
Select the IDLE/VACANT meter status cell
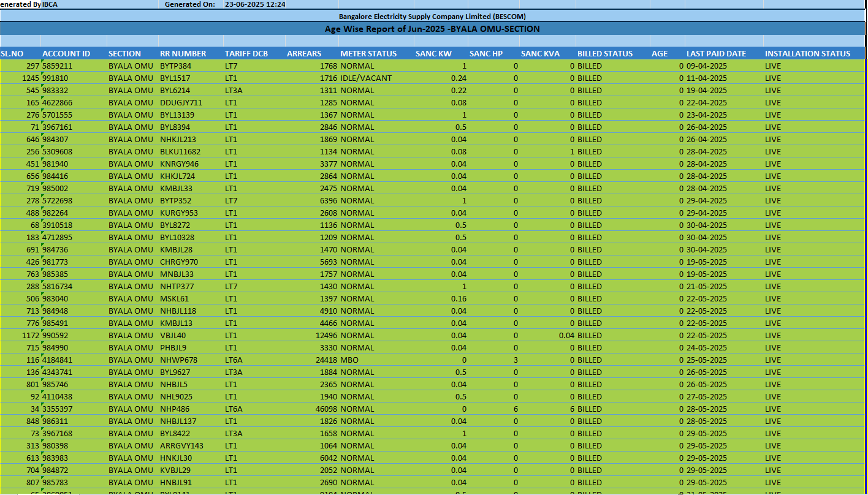376,78
